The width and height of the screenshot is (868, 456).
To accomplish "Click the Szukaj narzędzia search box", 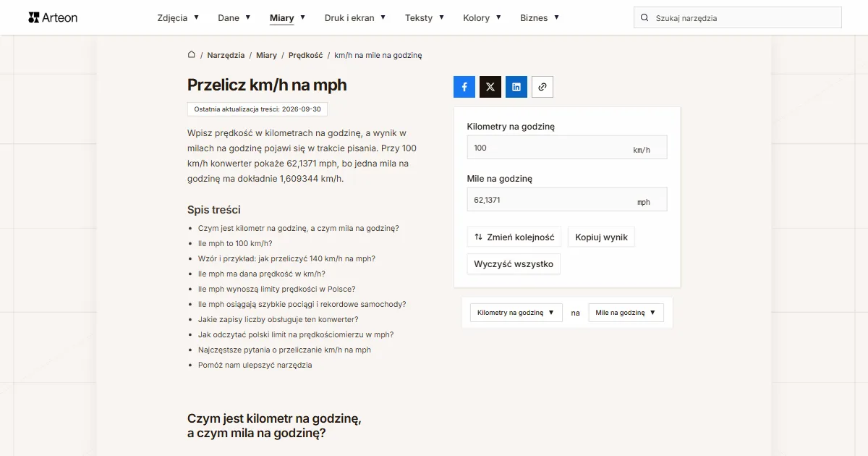I will 738,17.
